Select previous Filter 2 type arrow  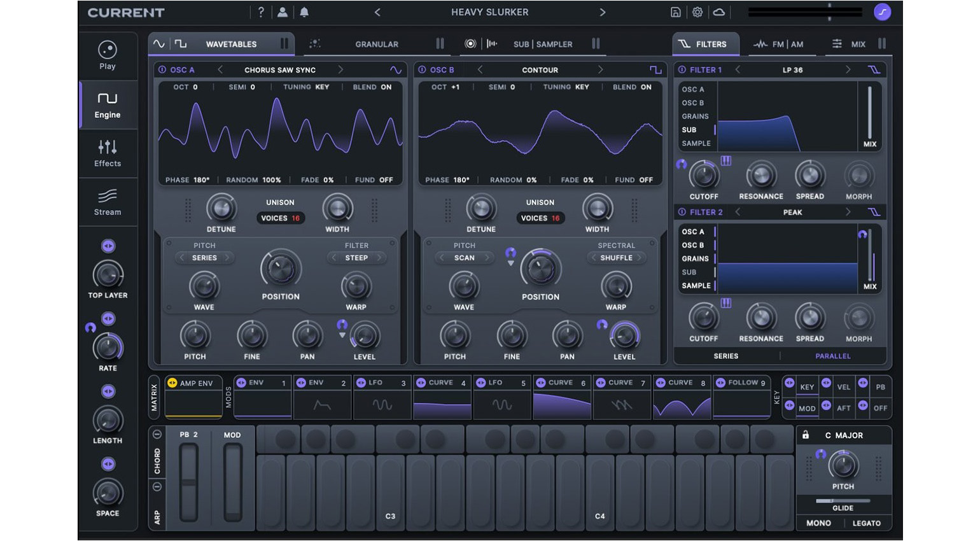[738, 212]
